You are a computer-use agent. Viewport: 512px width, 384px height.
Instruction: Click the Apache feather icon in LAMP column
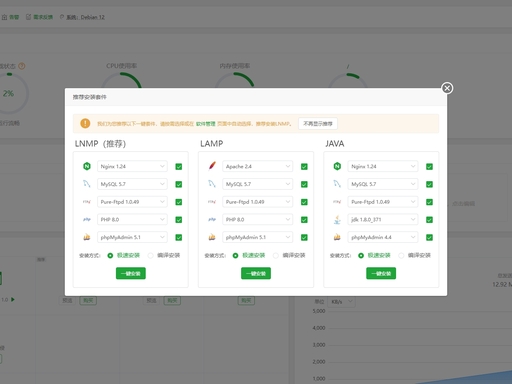[x=212, y=166]
